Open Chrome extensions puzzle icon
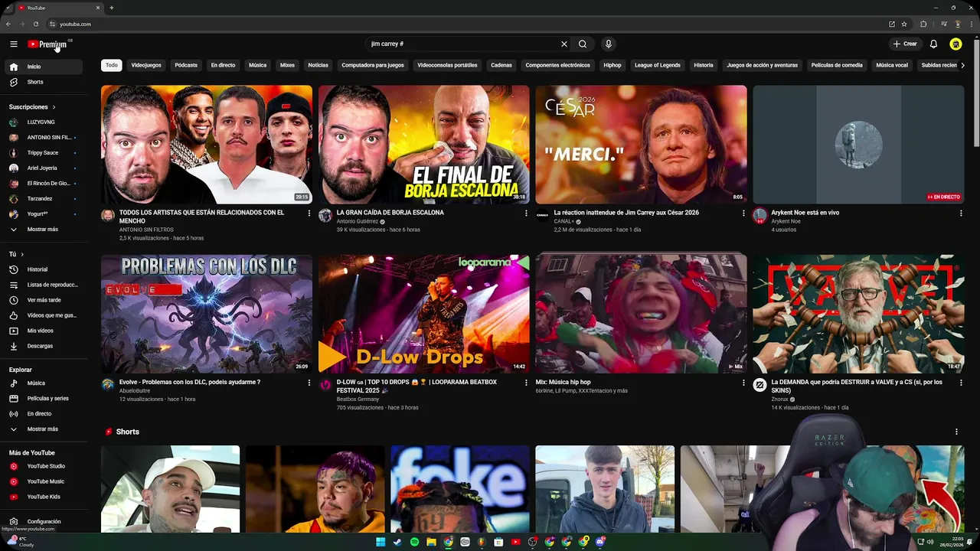This screenshot has width=980, height=551. coord(923,24)
